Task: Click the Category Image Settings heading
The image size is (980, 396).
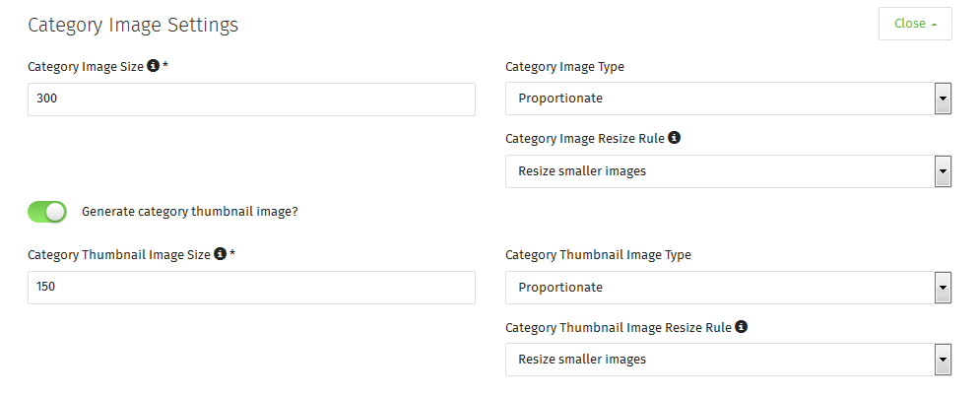Action: tap(133, 25)
